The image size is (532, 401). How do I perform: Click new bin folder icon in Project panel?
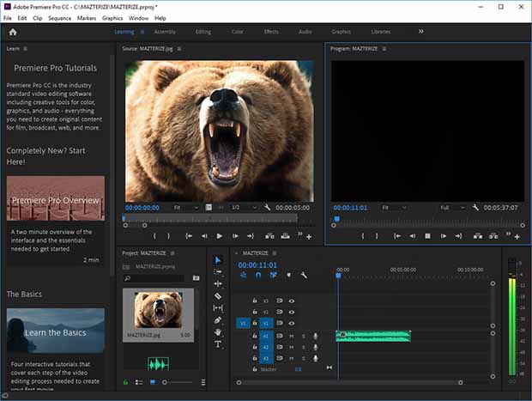(196, 278)
